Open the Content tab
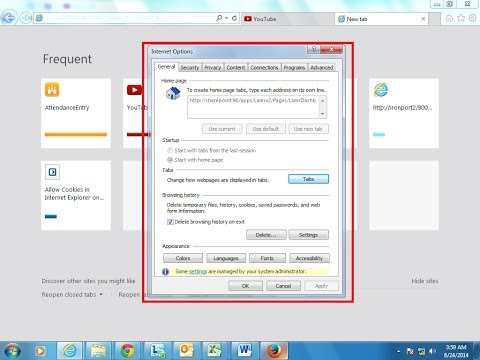 pos(236,67)
